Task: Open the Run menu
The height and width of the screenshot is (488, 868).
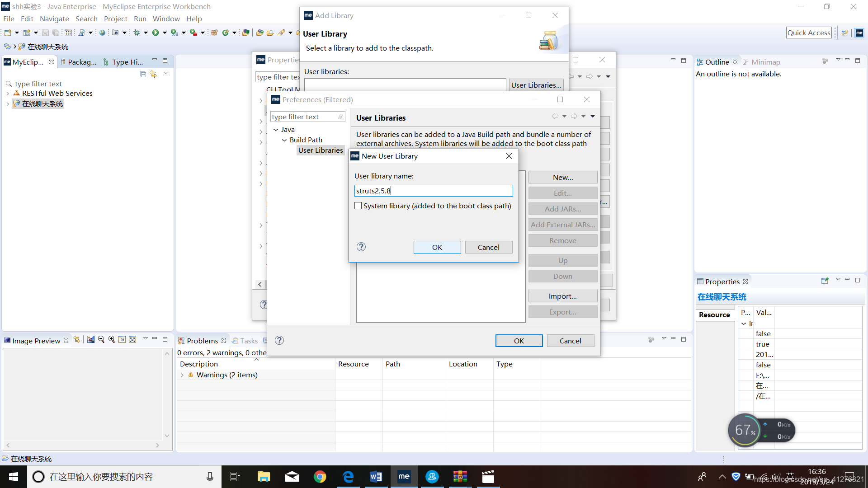Action: pyautogui.click(x=140, y=19)
